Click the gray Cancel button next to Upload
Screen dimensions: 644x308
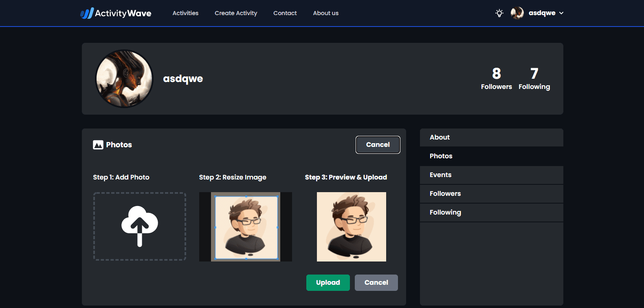point(376,283)
